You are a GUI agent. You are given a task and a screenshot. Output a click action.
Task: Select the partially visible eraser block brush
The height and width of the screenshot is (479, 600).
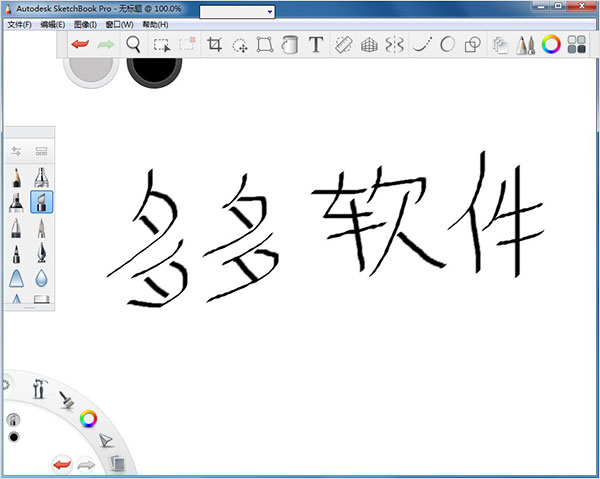click(41, 299)
